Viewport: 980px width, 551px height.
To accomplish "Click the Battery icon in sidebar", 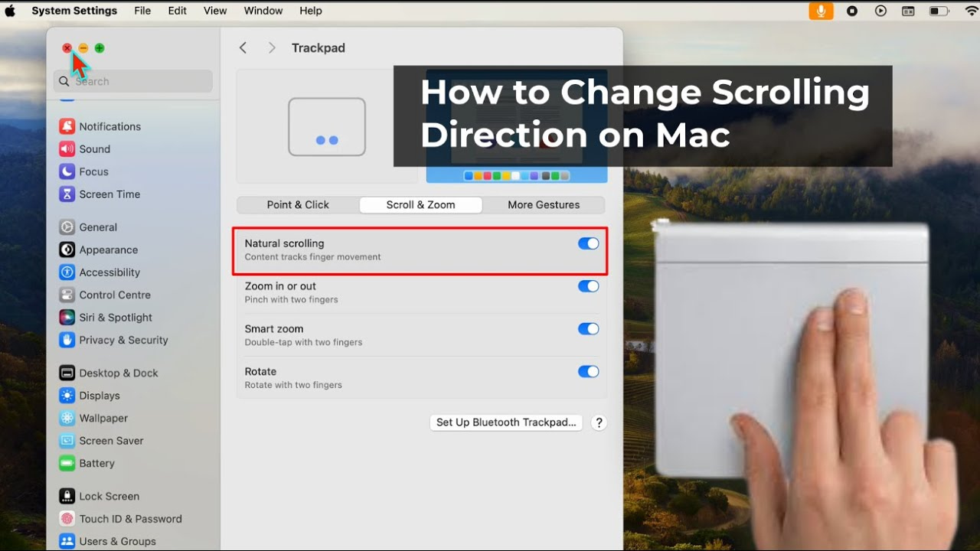I will pos(67,463).
